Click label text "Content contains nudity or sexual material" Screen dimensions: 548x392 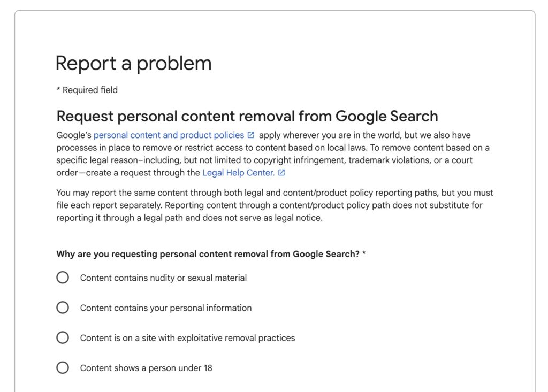(163, 278)
